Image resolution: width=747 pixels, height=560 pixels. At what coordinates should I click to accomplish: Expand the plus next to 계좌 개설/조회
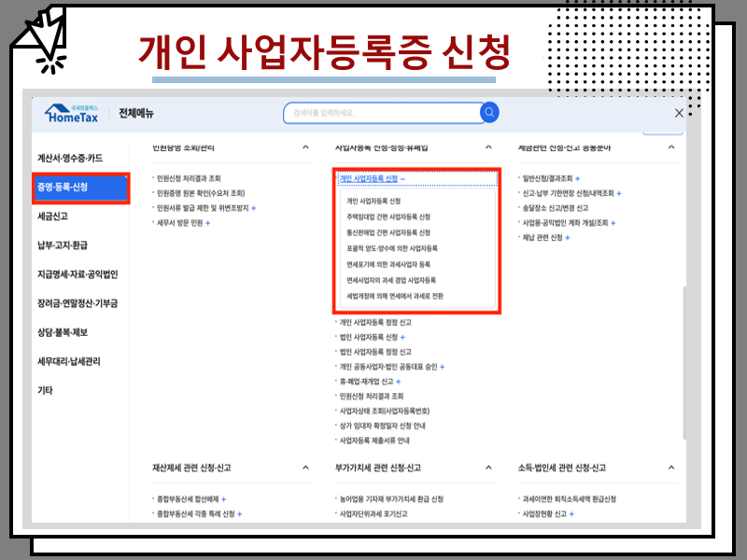click(x=613, y=223)
